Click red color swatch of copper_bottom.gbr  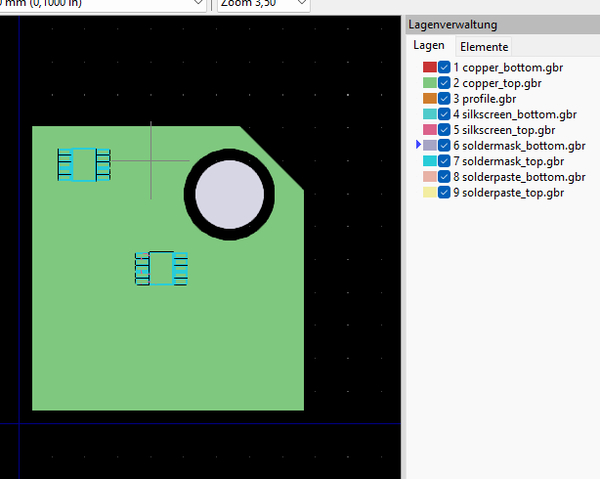click(430, 67)
